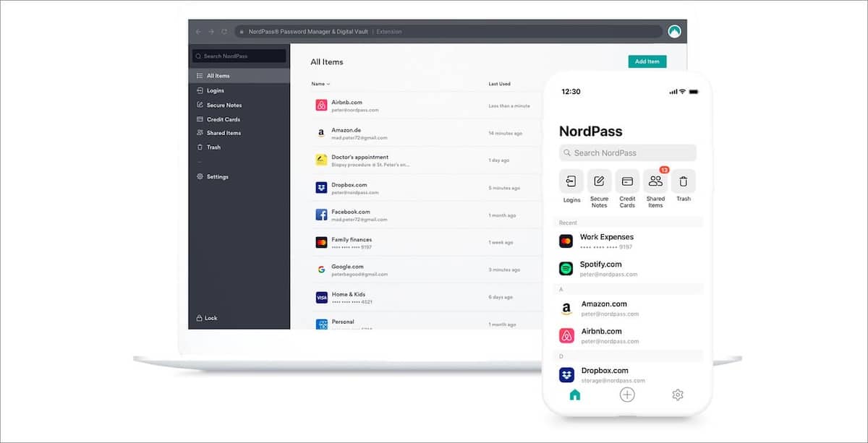Click the Mastercard icon beside Work Expenses
Image resolution: width=868 pixels, height=443 pixels.
pyautogui.click(x=566, y=241)
